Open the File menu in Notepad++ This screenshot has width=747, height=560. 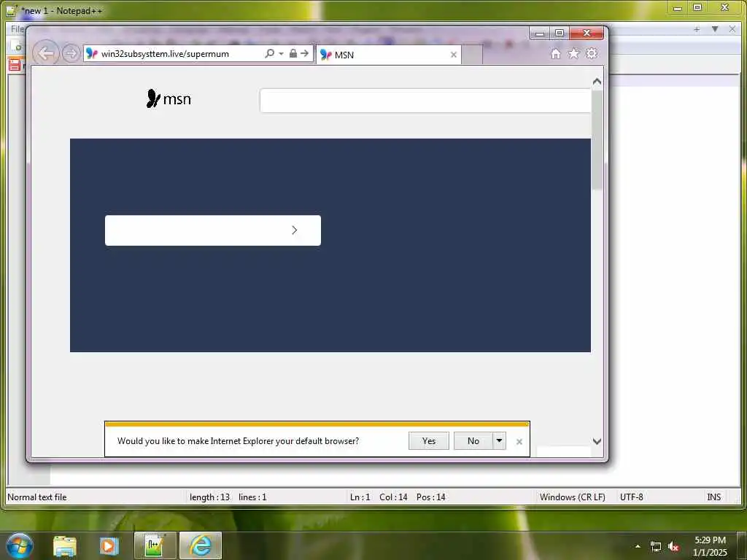18,29
